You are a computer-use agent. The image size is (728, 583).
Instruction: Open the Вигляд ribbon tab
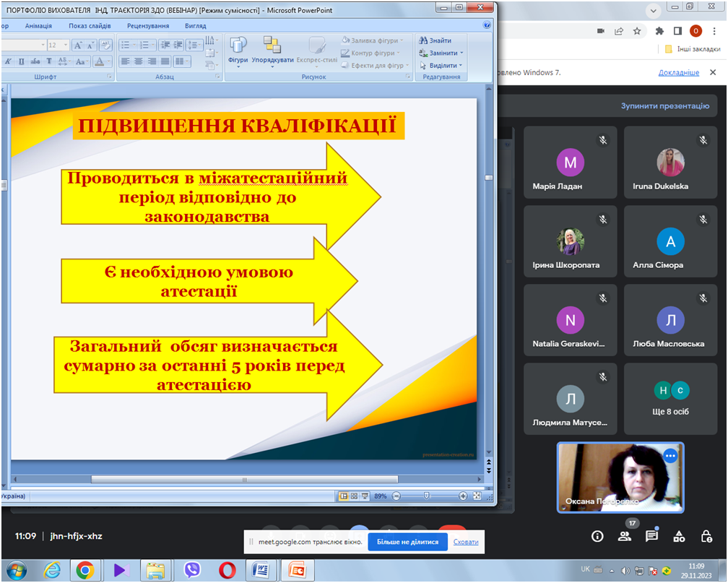[196, 26]
